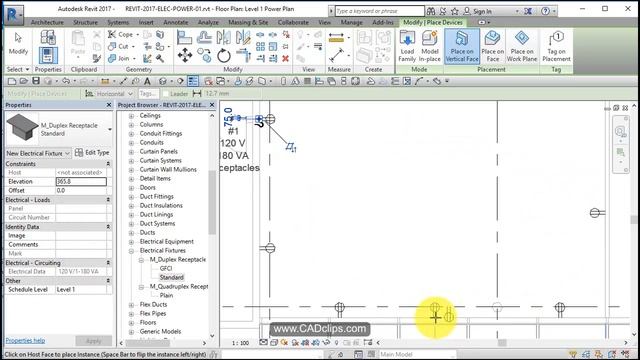Collapse the Electrical Fixtures tree node

[x=131, y=251]
